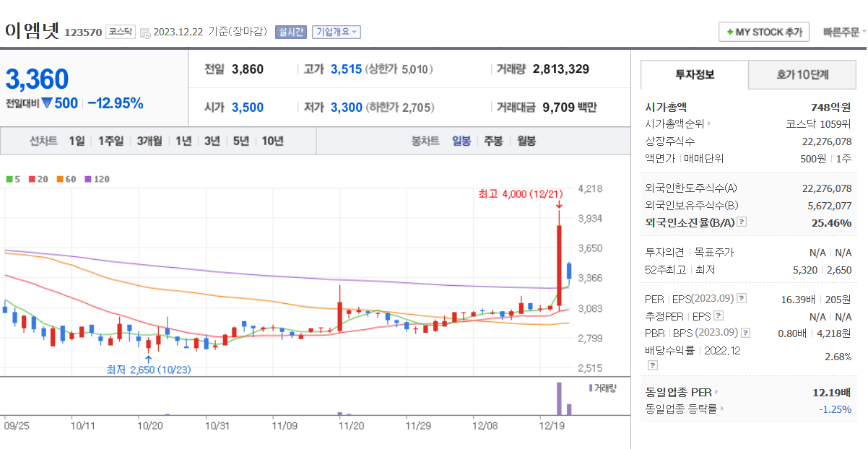Switch to the 투자정보 tab
The height and width of the screenshot is (449, 868).
(x=695, y=74)
